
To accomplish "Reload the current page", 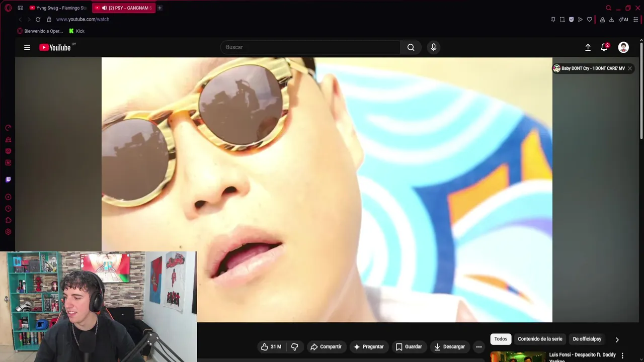I will (x=38, y=19).
